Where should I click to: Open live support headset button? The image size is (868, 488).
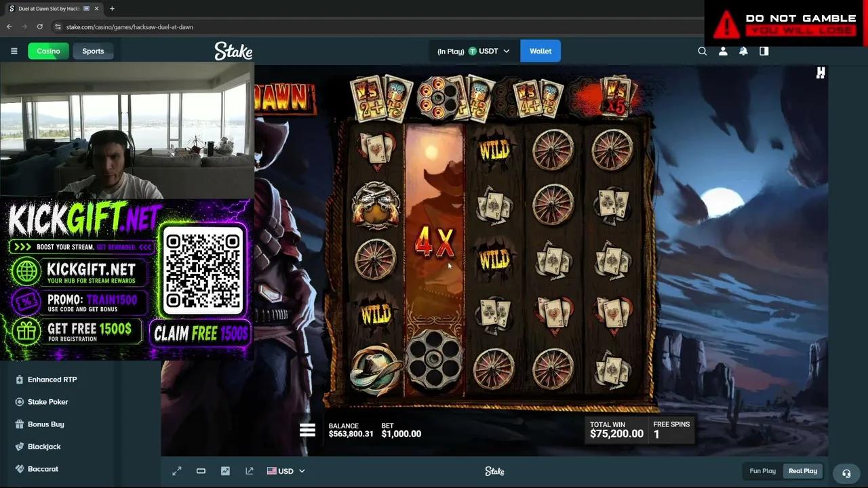click(846, 473)
